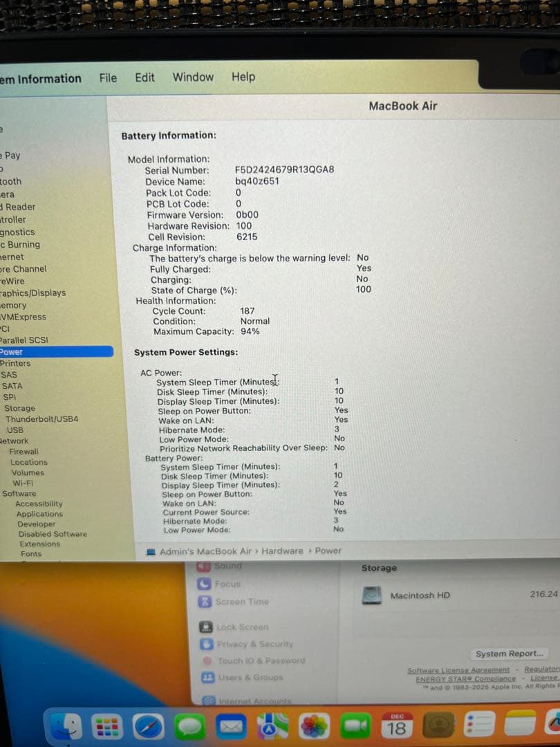Select Touch ID & Password in sidebar
Screen dimensions: 560x747
click(259, 662)
